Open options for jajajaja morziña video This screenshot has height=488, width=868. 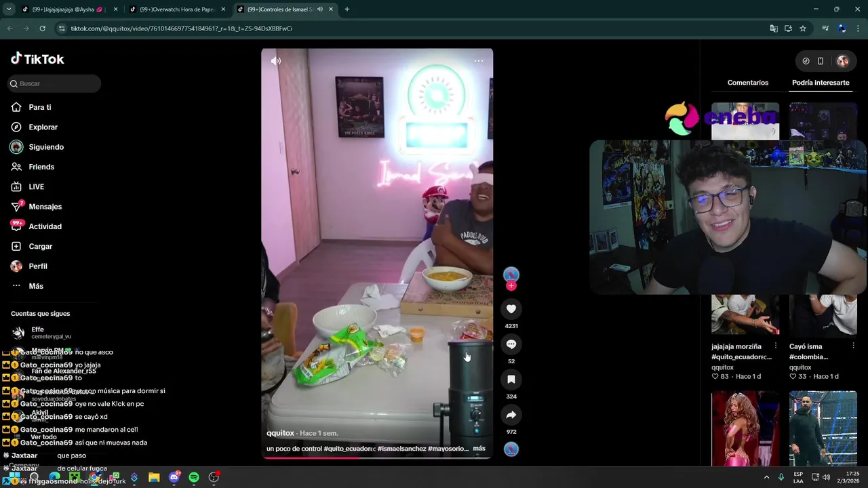[776, 346]
